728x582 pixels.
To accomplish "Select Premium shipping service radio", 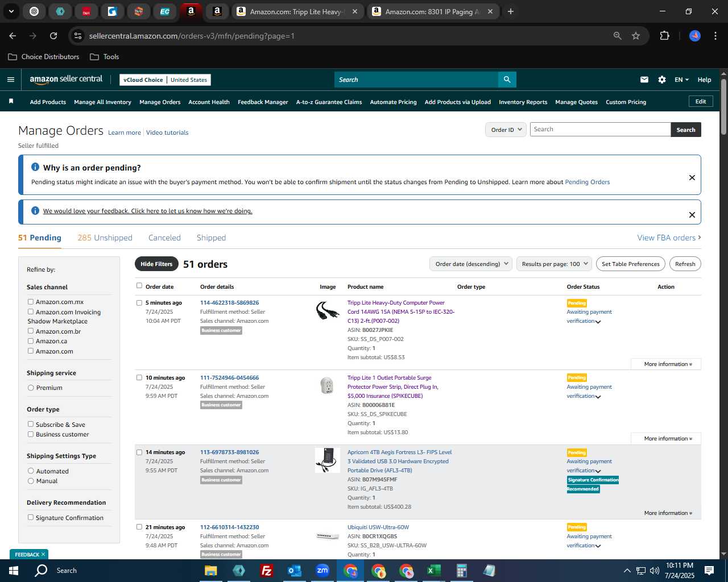I will click(x=31, y=388).
